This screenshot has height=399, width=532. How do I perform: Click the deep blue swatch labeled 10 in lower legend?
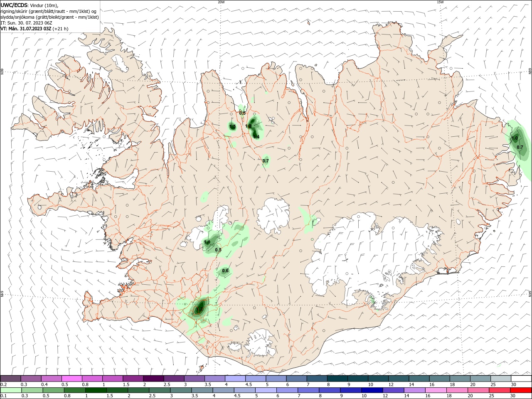pos(372,390)
